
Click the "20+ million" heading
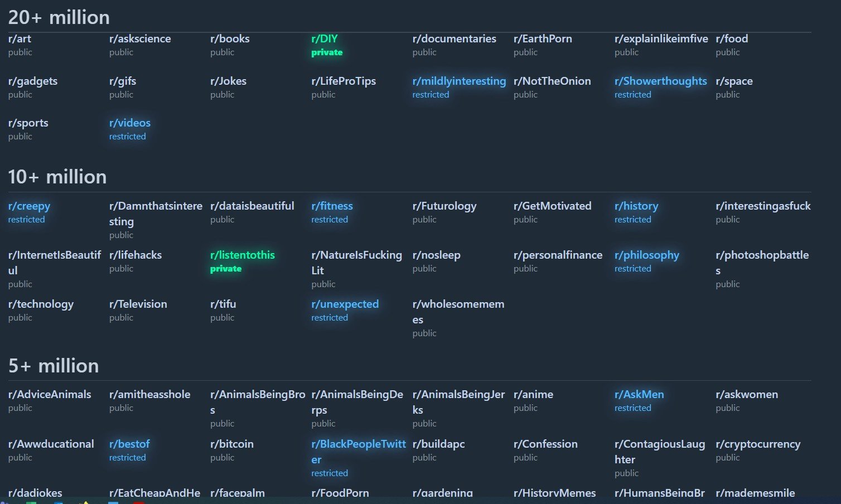tap(59, 17)
